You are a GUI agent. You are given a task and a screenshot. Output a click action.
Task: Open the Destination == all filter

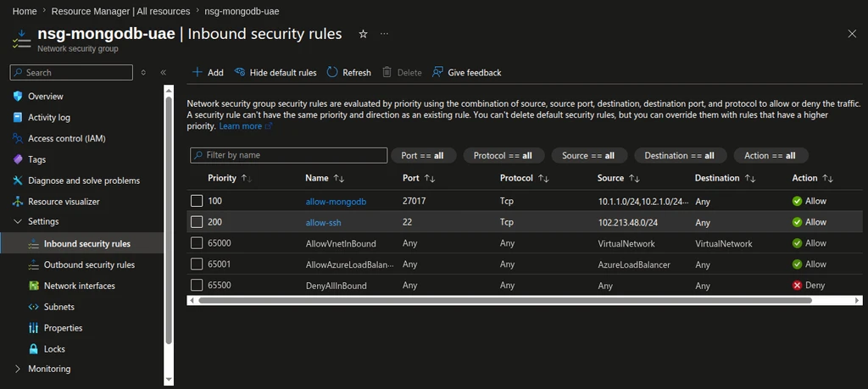(681, 155)
